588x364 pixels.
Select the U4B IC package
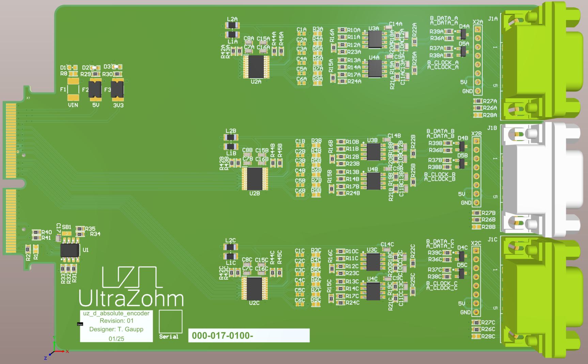[x=373, y=181]
